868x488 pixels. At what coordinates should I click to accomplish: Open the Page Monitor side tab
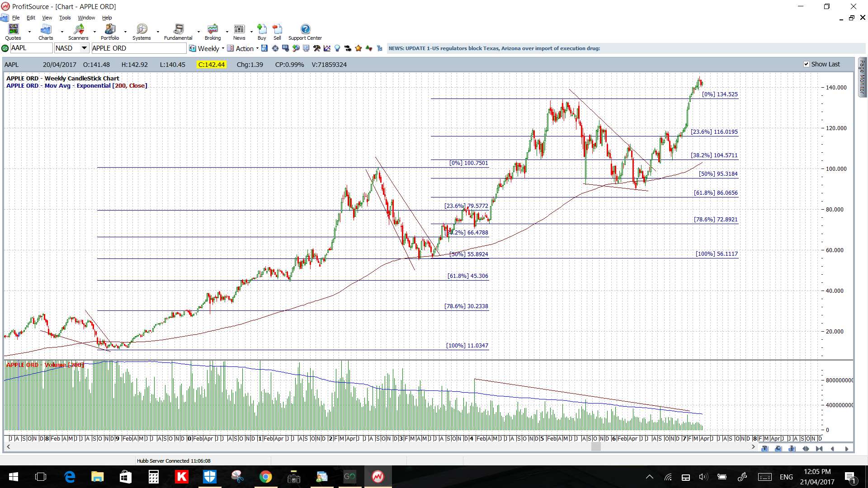point(862,77)
